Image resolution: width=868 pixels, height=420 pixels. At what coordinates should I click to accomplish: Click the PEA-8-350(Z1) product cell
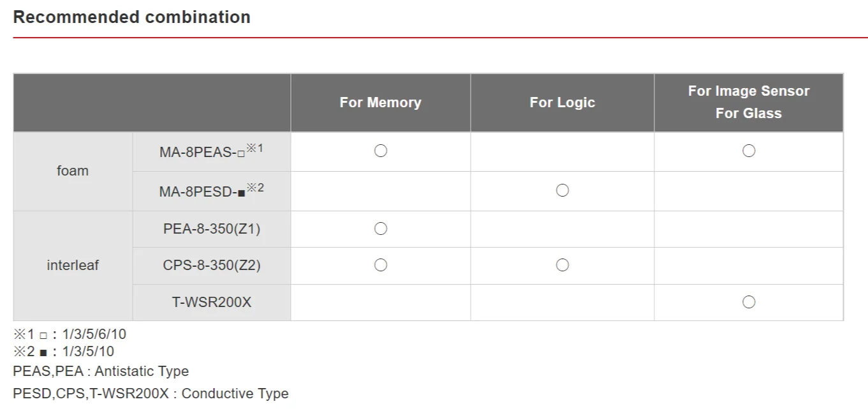pyautogui.click(x=212, y=229)
